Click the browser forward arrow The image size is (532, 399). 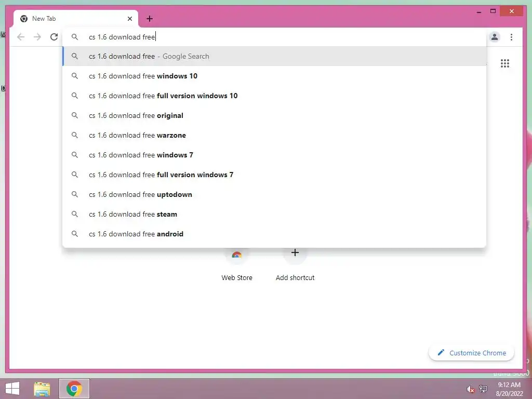(x=37, y=37)
